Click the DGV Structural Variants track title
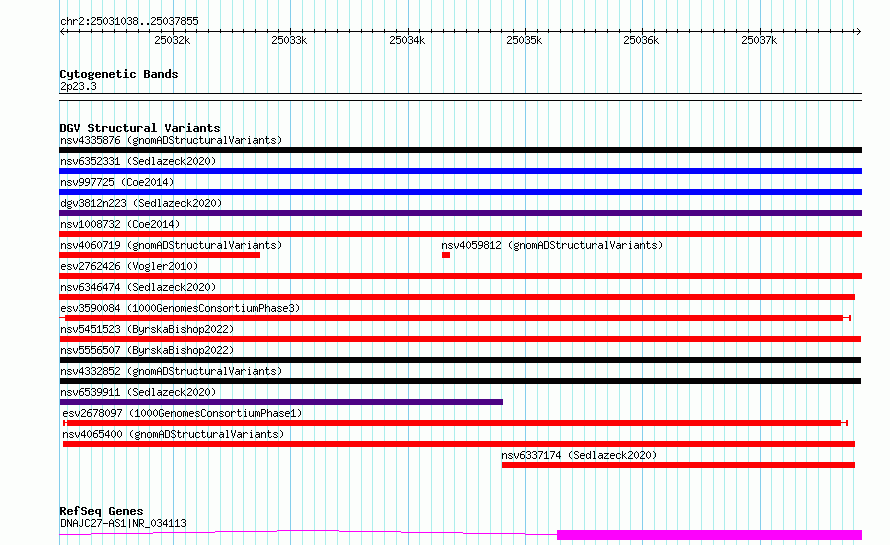Image resolution: width=890 pixels, height=545 pixels. pos(140,128)
